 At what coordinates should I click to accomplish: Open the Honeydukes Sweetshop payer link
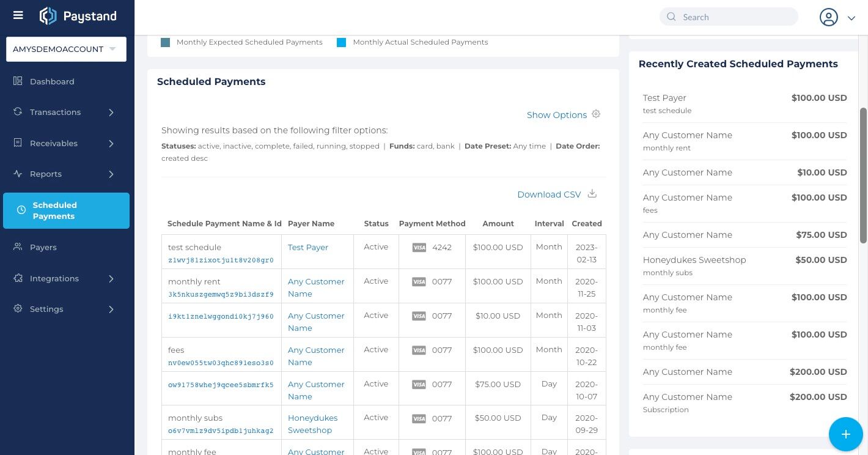coord(312,424)
